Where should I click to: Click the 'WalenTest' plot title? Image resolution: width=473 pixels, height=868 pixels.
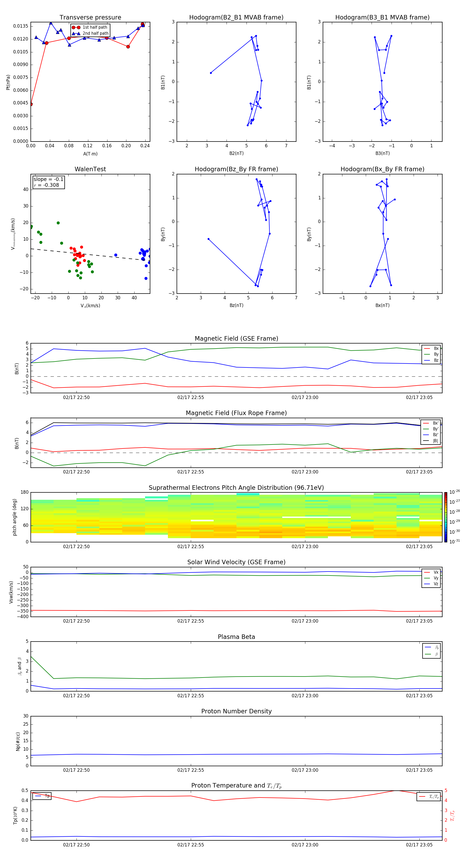[90, 169]
